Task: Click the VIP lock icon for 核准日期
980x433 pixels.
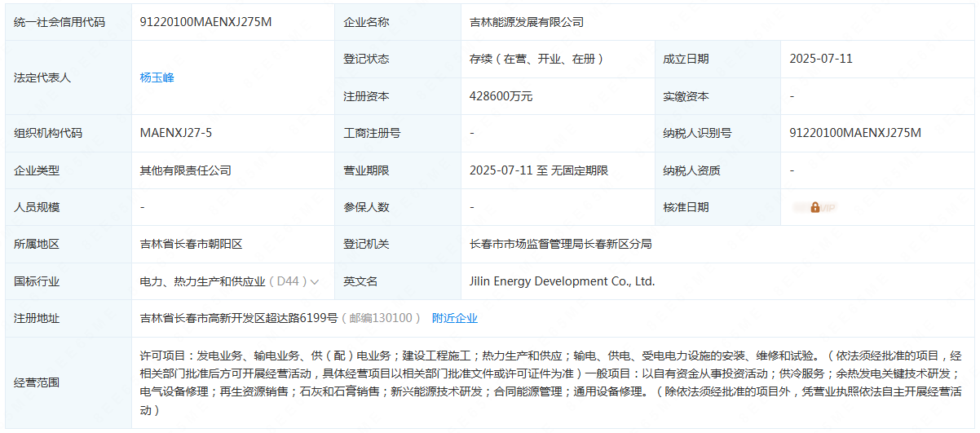Action: click(814, 207)
